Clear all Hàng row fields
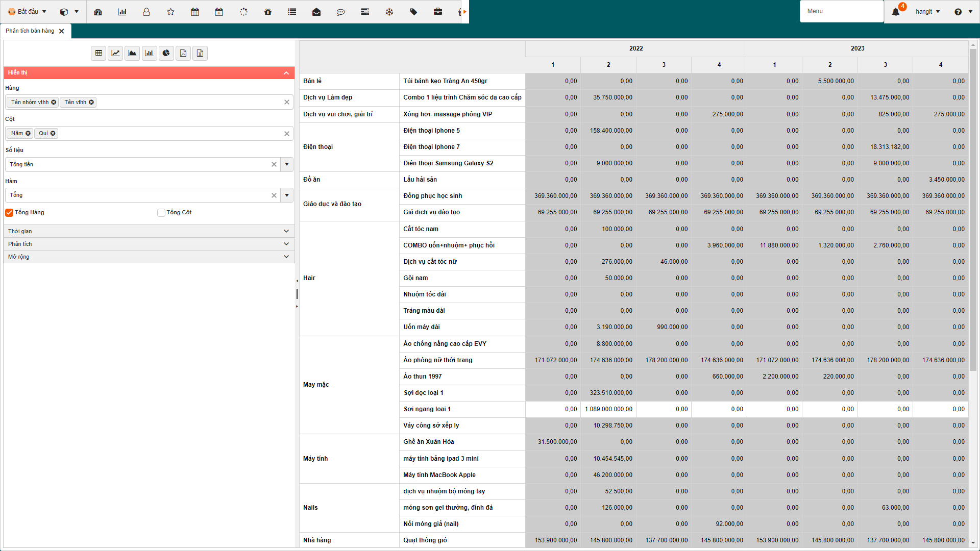The image size is (980, 551). [287, 103]
